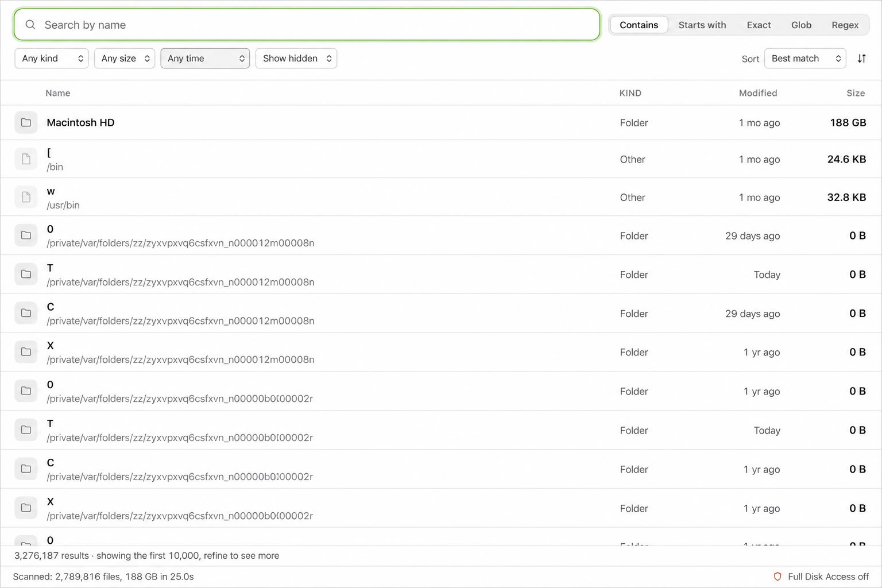Click folder icon of "T" in path ending 00002r
This screenshot has width=882, height=588.
[26, 430]
